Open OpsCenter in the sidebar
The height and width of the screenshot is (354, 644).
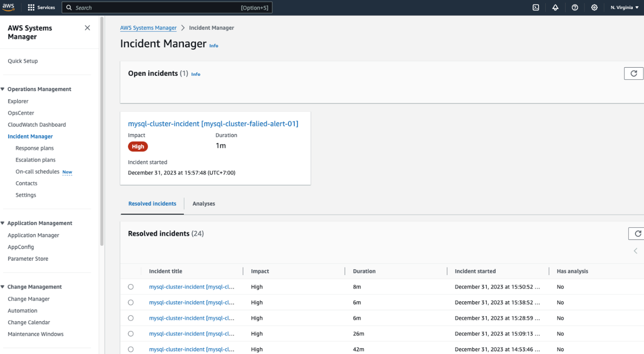pos(21,113)
